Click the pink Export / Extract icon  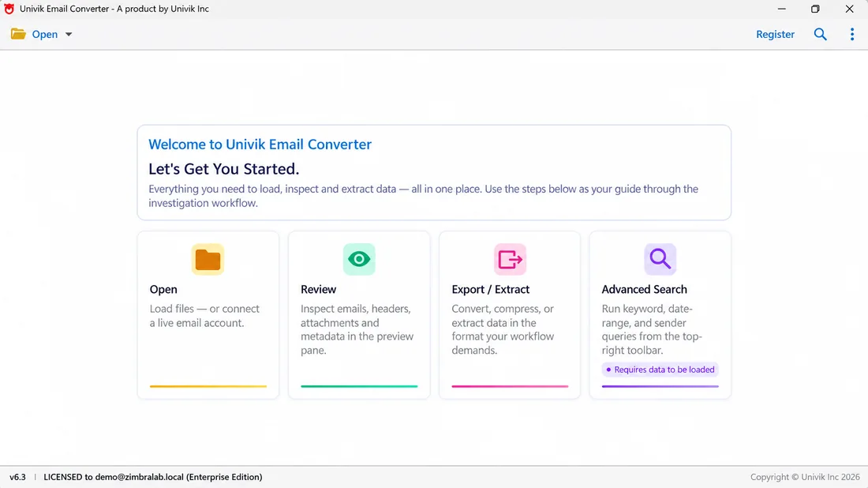click(x=510, y=259)
